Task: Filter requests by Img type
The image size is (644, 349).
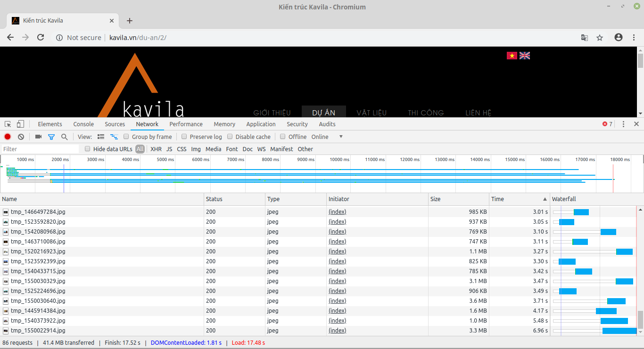Action: click(x=196, y=149)
